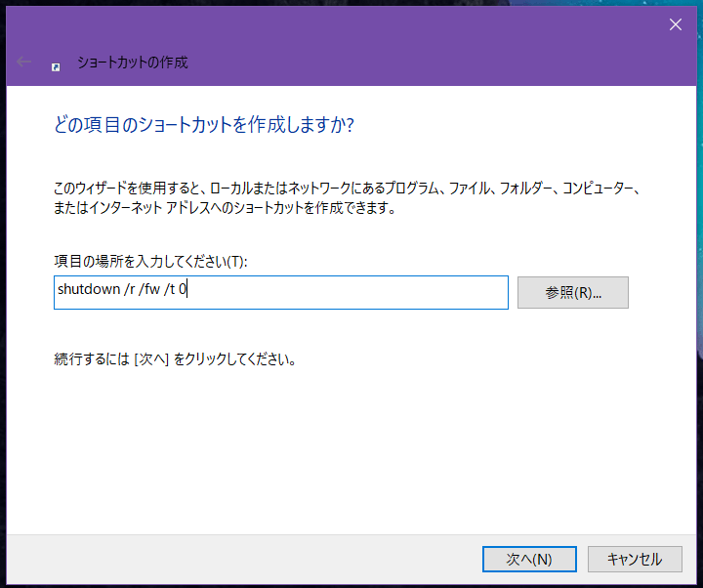
Task: Click the description paragraph starting このウィザードを使用すると
Action: point(346,198)
